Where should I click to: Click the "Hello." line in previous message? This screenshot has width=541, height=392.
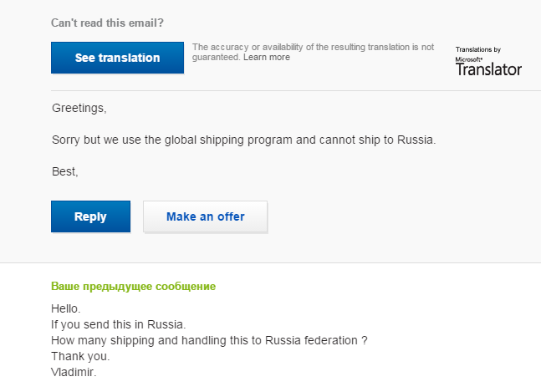(x=66, y=308)
